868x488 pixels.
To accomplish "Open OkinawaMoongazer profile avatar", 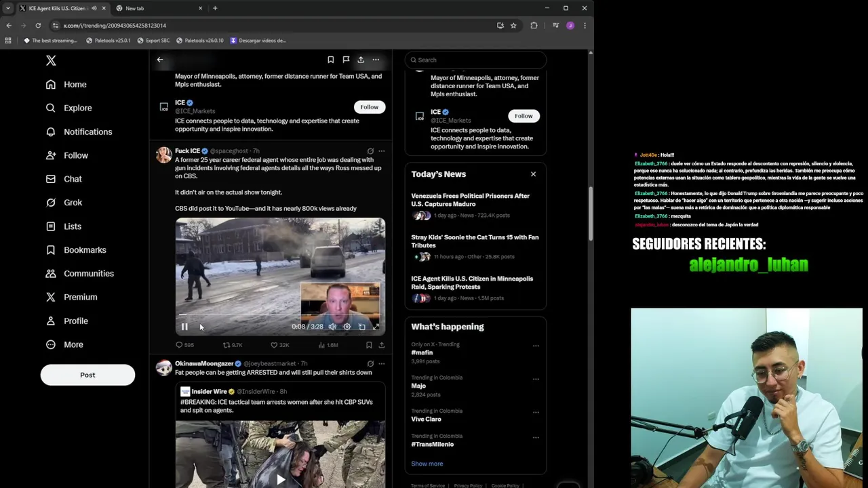I will coord(163,368).
